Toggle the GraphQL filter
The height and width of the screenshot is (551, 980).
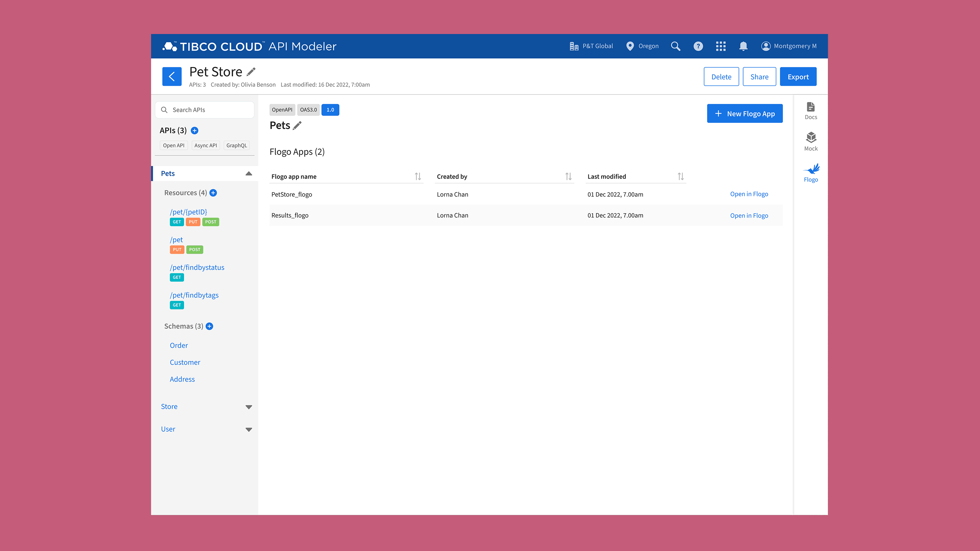pyautogui.click(x=236, y=145)
